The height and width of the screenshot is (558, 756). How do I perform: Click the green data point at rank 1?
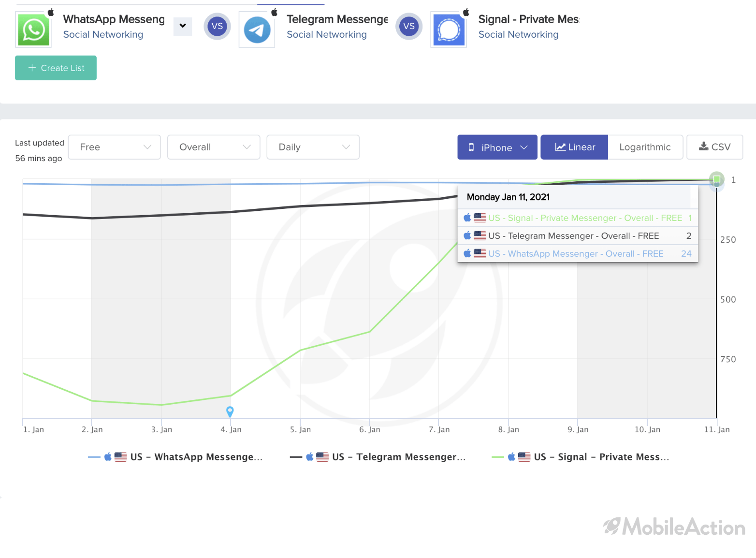(717, 179)
